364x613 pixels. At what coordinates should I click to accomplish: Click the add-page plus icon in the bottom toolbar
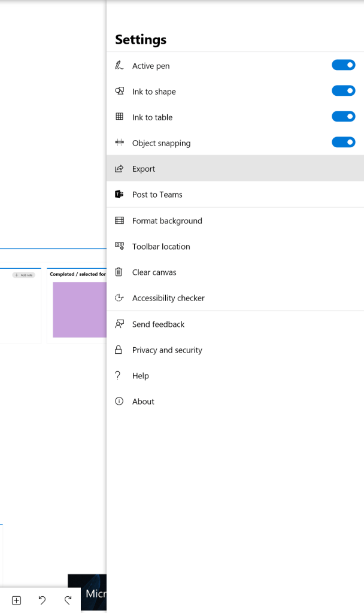(x=17, y=600)
